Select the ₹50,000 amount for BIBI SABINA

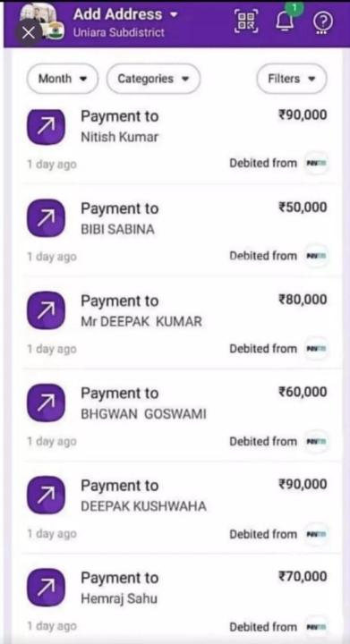click(x=303, y=208)
